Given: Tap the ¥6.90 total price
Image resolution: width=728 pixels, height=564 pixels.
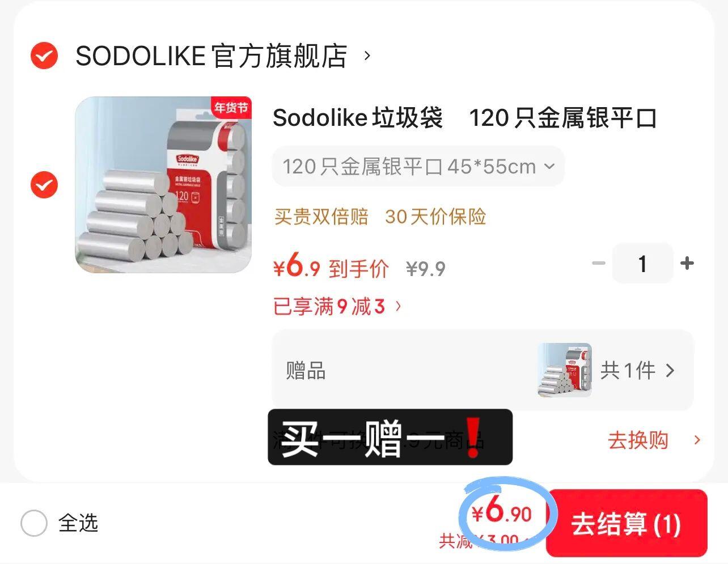Looking at the screenshot, I should tap(502, 512).
